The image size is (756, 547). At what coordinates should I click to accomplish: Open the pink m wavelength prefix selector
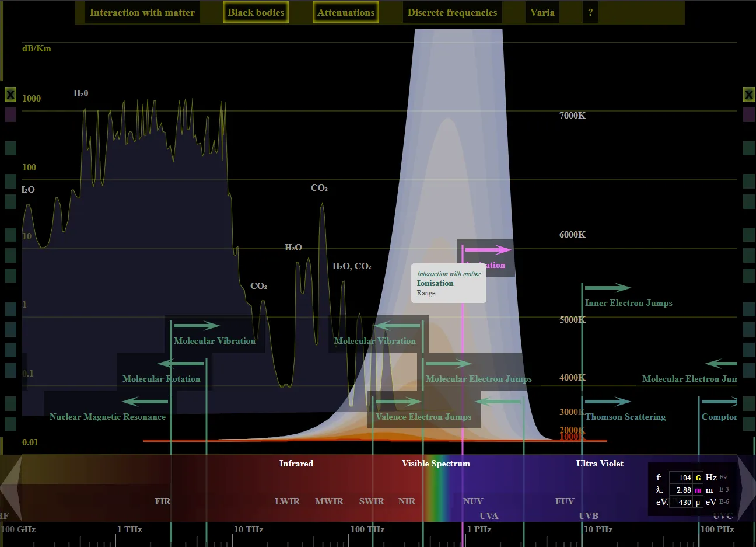coord(697,490)
